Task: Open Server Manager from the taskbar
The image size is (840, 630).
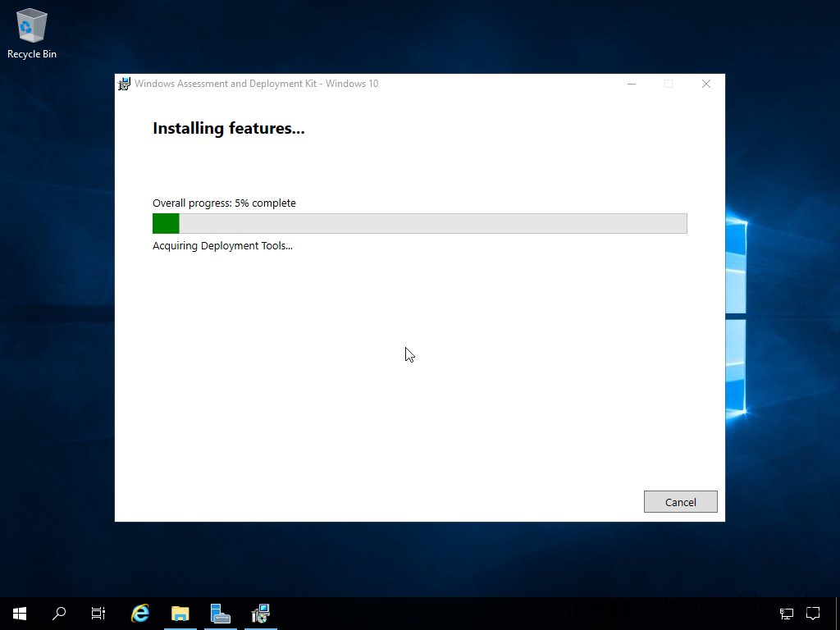Action: pyautogui.click(x=220, y=614)
